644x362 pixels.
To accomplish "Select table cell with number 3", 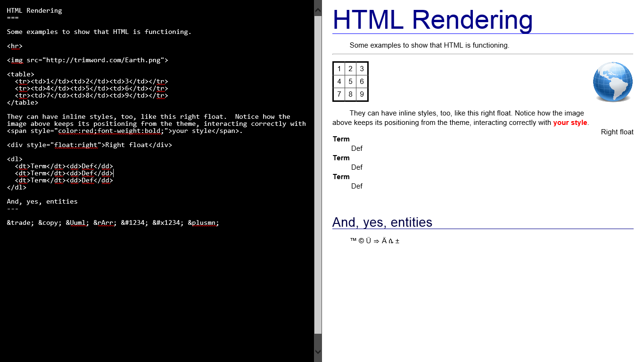I will coord(362,69).
